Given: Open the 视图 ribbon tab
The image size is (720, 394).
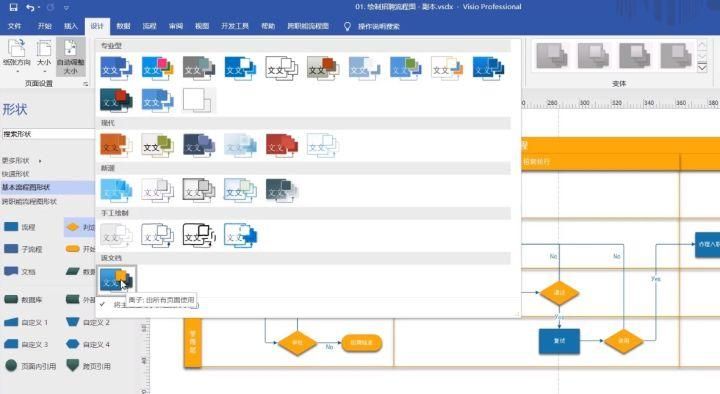Looking at the screenshot, I should (202, 26).
